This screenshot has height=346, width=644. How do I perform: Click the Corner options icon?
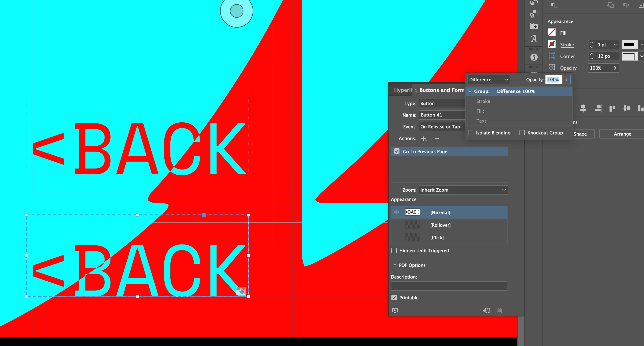coord(552,56)
